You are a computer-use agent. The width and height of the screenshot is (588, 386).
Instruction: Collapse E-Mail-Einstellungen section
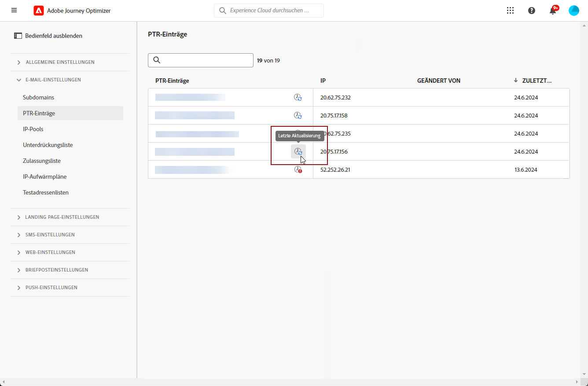tap(53, 80)
